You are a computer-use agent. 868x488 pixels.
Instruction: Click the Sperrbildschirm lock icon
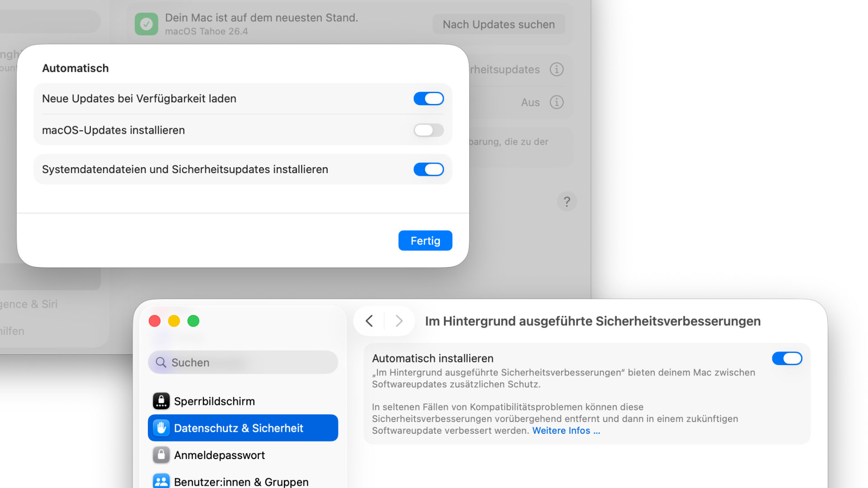(x=161, y=401)
